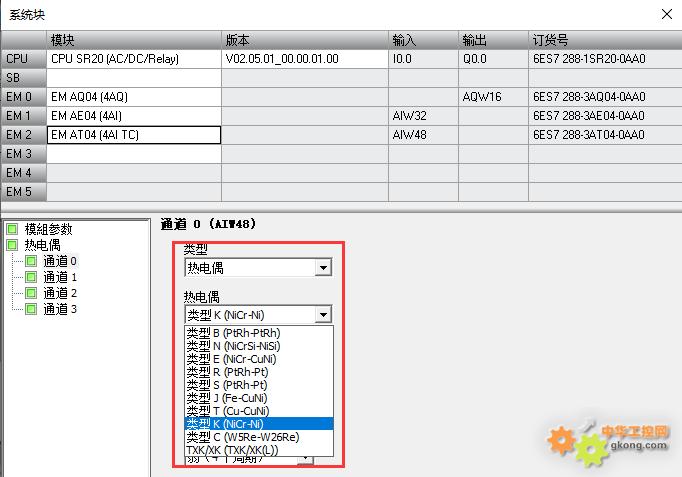682x477 pixels.
Task: Toggle the 通道 2 checkbox icon
Action: 31,293
